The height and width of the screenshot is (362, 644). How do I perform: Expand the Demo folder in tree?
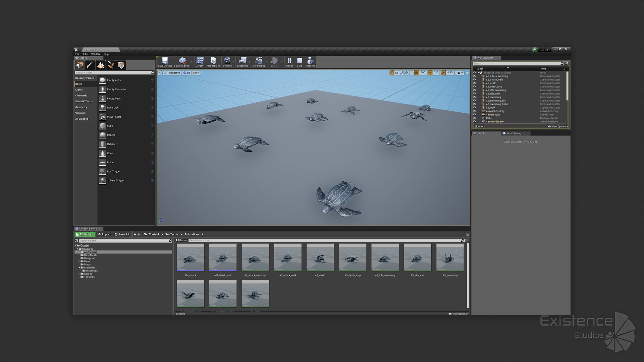click(79, 261)
